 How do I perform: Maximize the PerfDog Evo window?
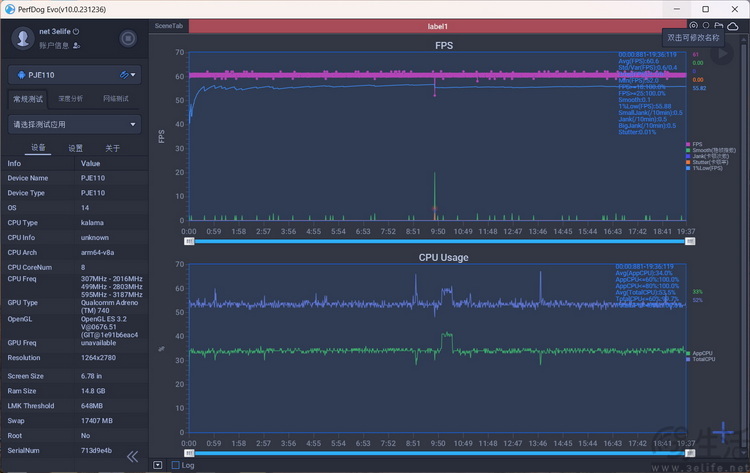706,9
